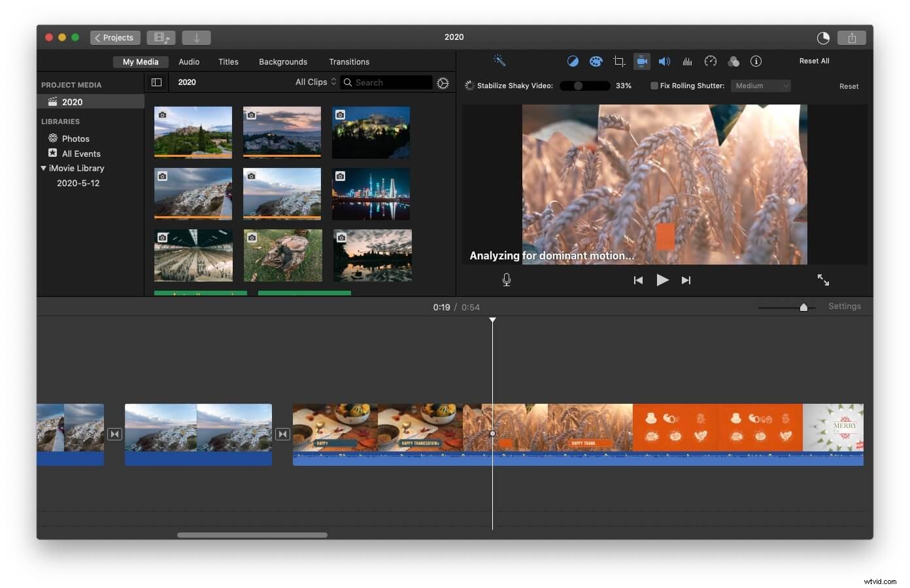Switch to the Transitions tab

[349, 61]
